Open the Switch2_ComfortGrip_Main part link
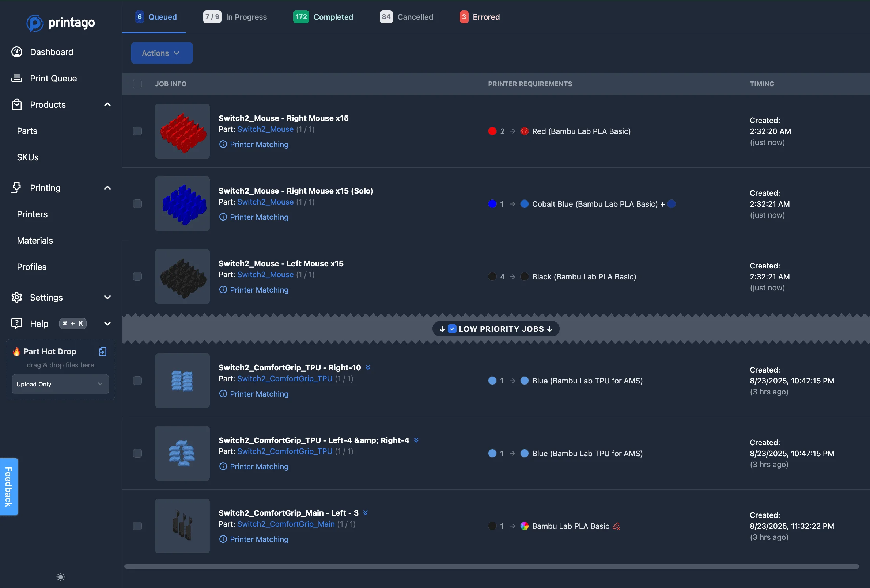The height and width of the screenshot is (588, 870). point(286,524)
